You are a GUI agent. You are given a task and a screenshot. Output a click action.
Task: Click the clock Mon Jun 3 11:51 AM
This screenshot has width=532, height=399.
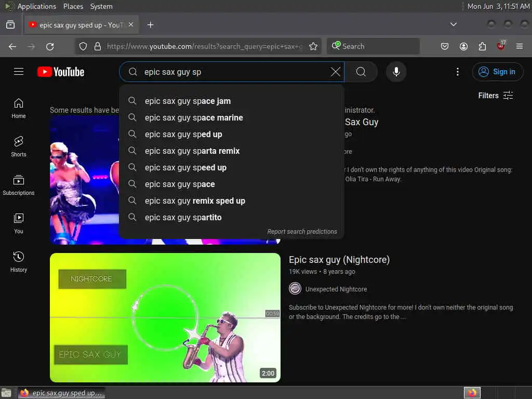pyautogui.click(x=498, y=6)
